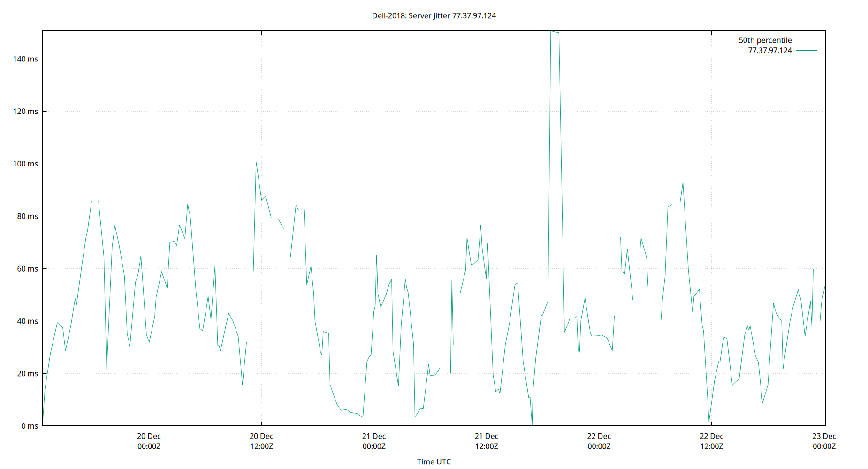Click the 60 ms y-axis tick label
Viewport: 868px width, 469px height.
pos(27,269)
